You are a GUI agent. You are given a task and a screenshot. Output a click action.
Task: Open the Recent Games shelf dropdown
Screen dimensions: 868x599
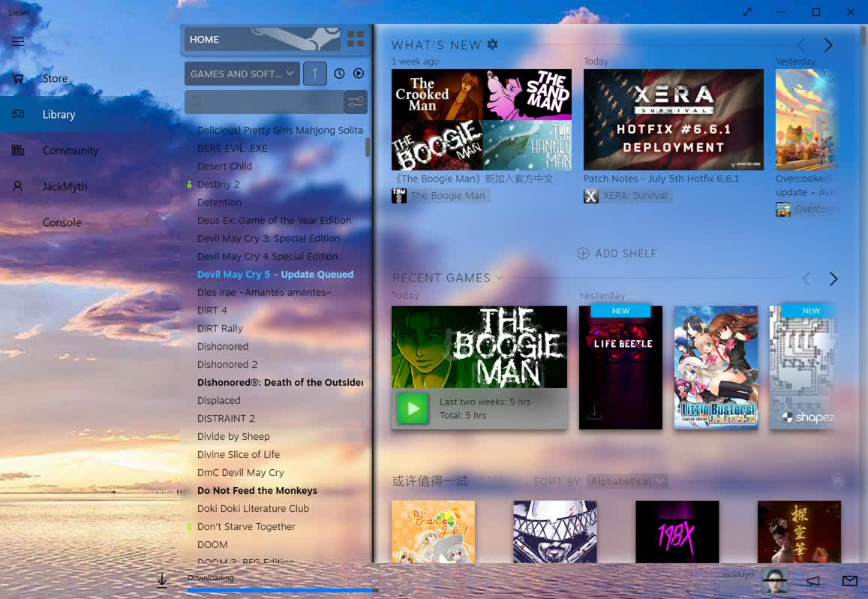(x=500, y=278)
